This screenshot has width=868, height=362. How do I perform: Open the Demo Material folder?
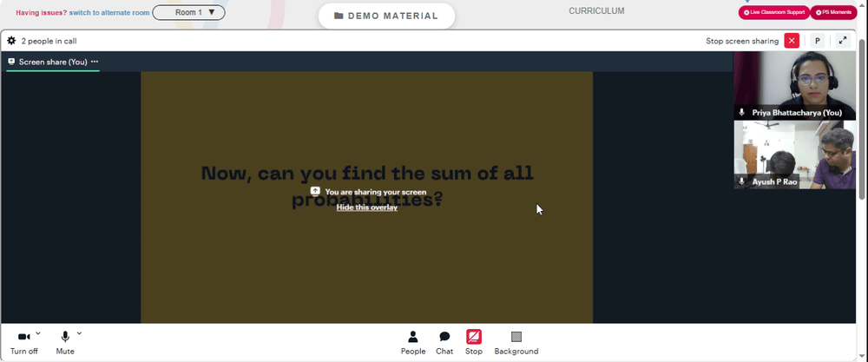(x=386, y=16)
